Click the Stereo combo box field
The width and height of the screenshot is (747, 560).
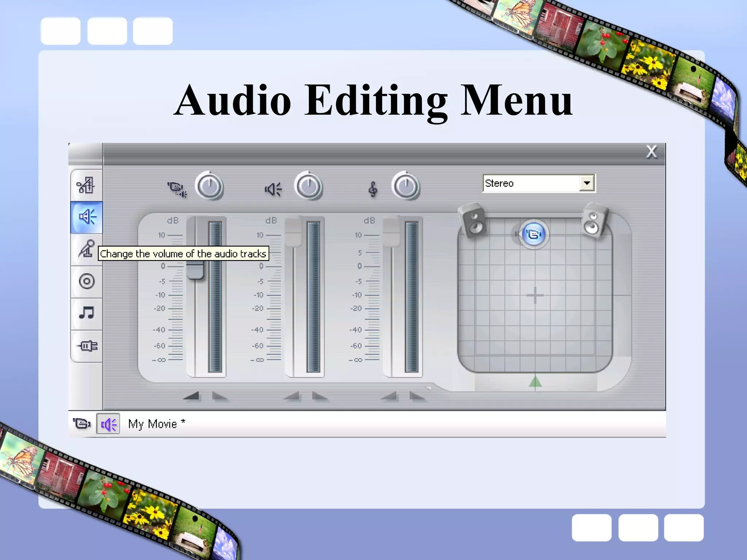[x=539, y=183]
